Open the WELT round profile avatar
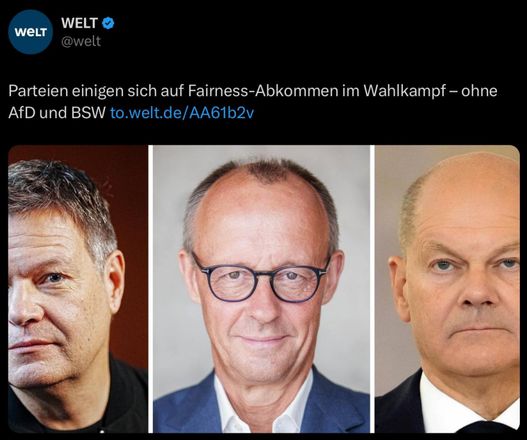 (x=30, y=32)
